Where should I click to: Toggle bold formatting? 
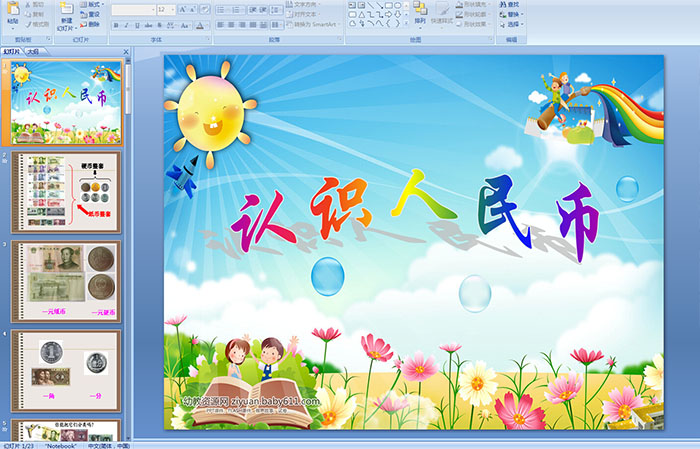click(x=116, y=25)
